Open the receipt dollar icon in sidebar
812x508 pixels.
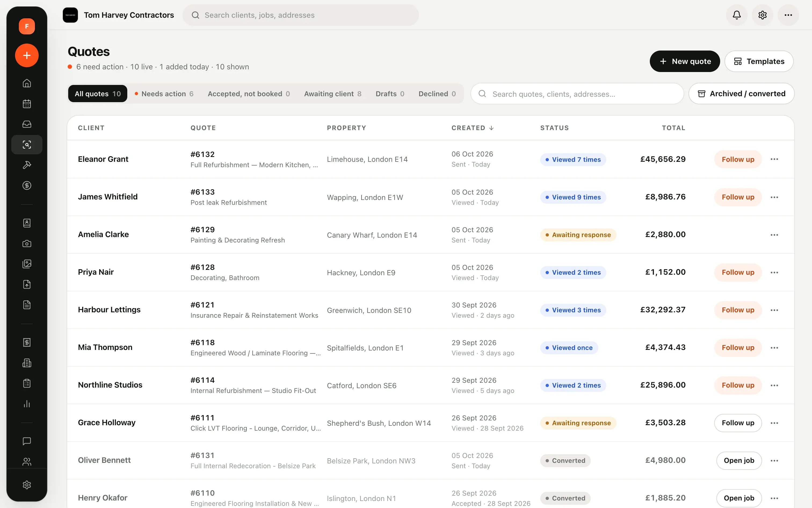[x=27, y=343]
